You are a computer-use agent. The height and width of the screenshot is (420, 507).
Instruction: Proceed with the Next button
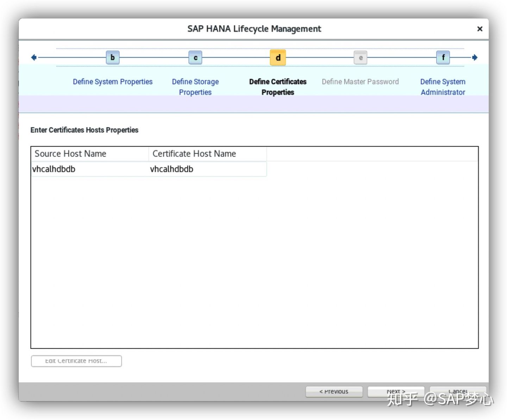coord(396,392)
